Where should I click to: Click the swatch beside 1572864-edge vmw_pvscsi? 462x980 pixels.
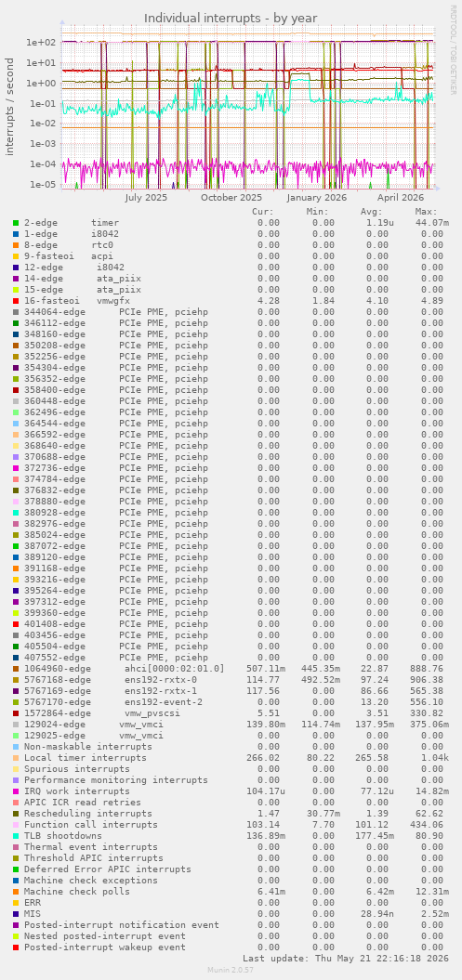tap(15, 713)
